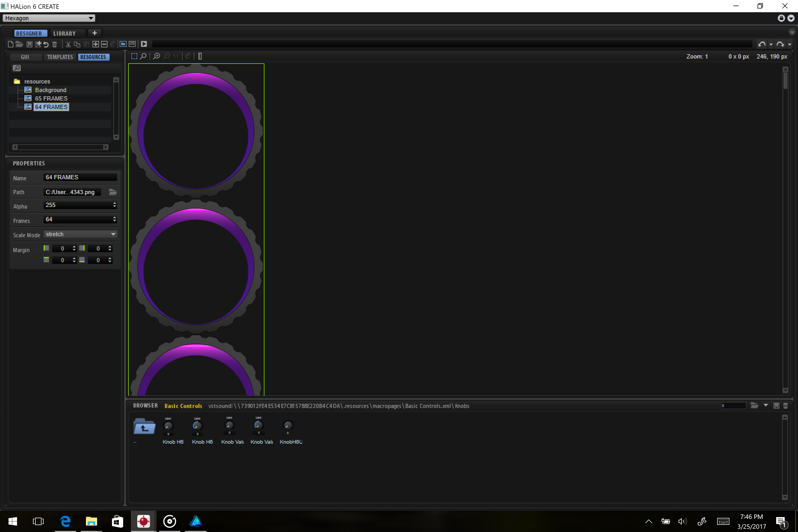Select the 65 FRAMES resource
Image resolution: width=798 pixels, height=532 pixels.
(x=51, y=98)
